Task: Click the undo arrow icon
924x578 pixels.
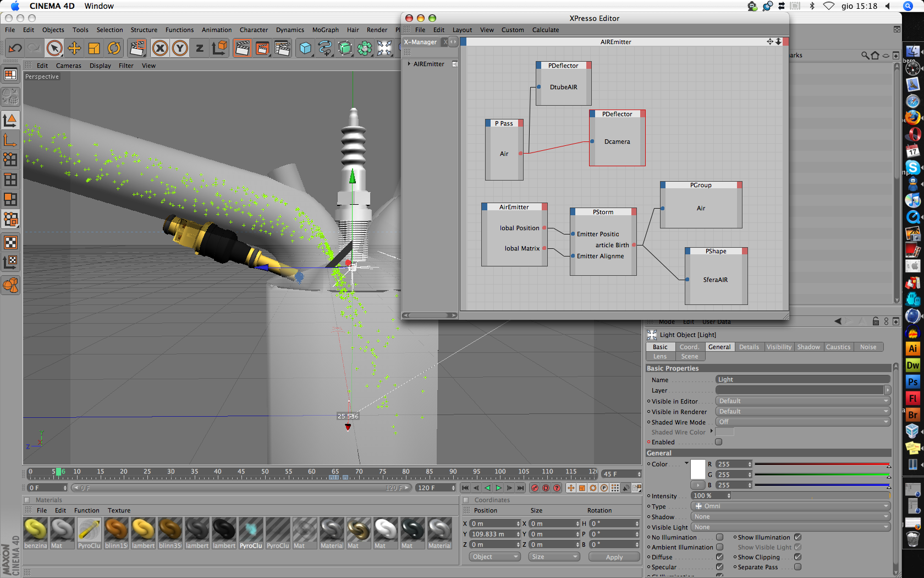Action: coord(15,48)
